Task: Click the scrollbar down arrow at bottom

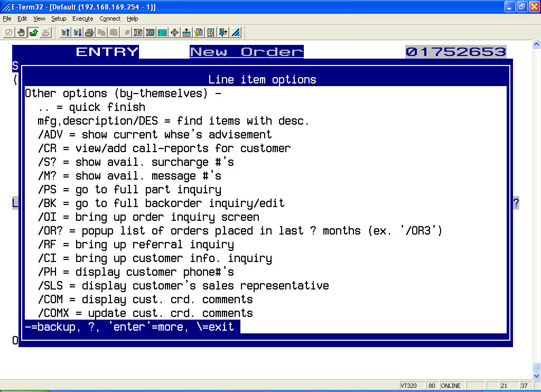Action: click(537, 376)
